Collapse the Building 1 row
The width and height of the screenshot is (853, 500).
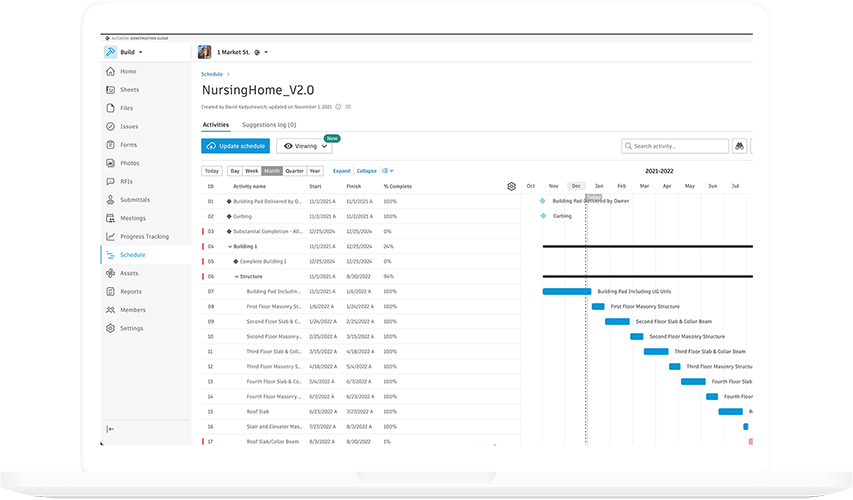229,246
